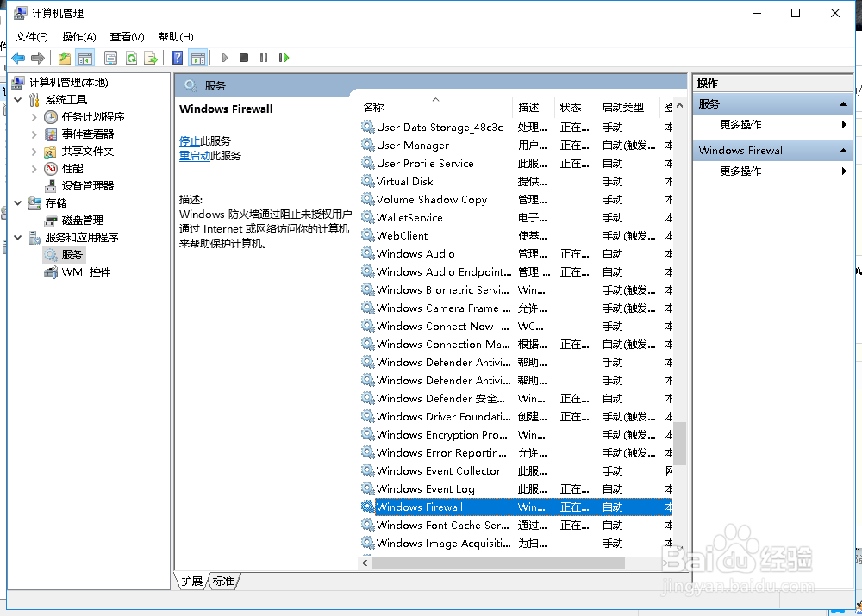Select the Windows Audio service

(516, 254)
